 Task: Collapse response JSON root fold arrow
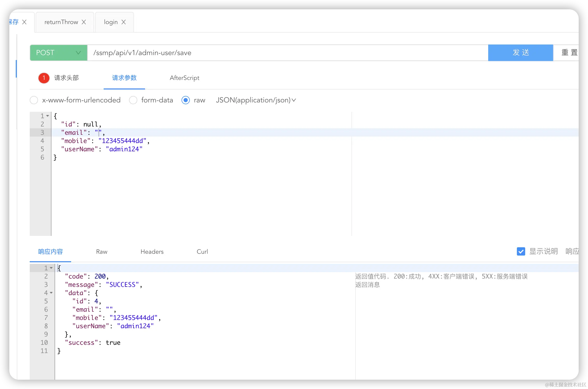(x=51, y=268)
